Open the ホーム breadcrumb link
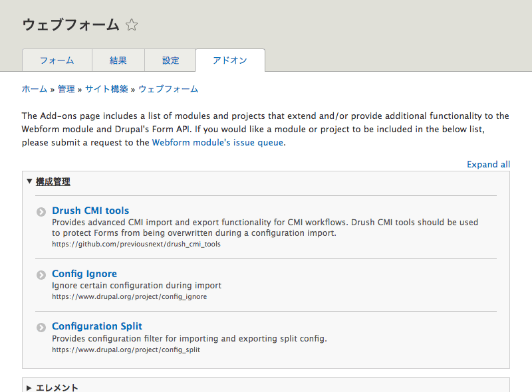The image size is (532, 392). tap(35, 89)
